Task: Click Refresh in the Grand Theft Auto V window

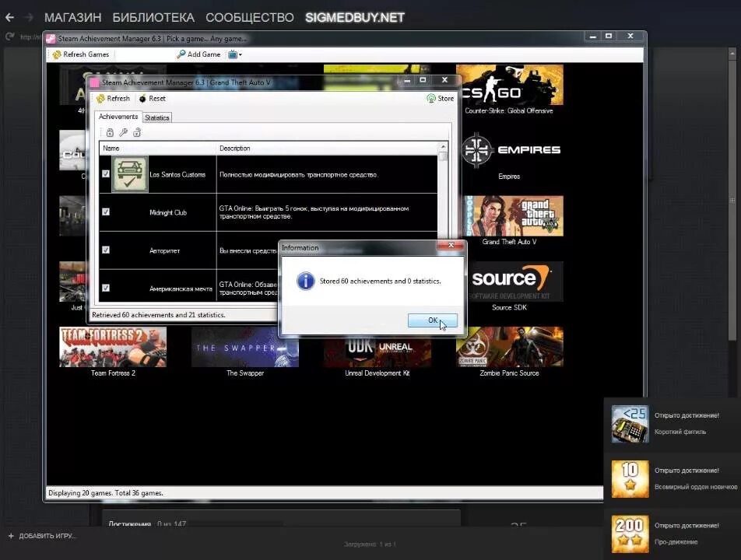Action: 114,98
